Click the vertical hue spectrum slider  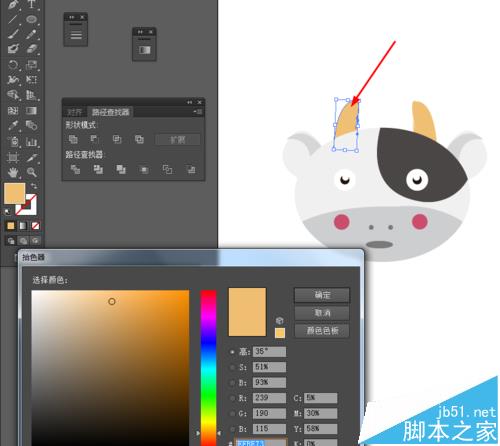pos(208,368)
